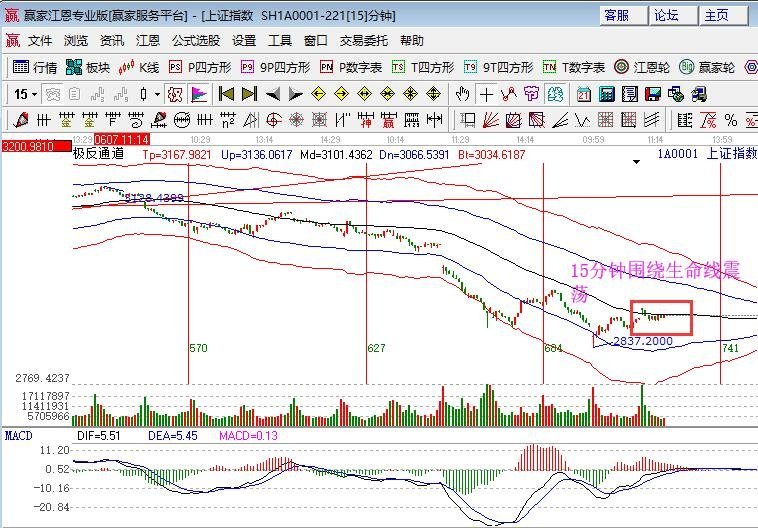Select the red crosshair target-circle tool
Viewport: 758px width, 528px height.
point(274,120)
